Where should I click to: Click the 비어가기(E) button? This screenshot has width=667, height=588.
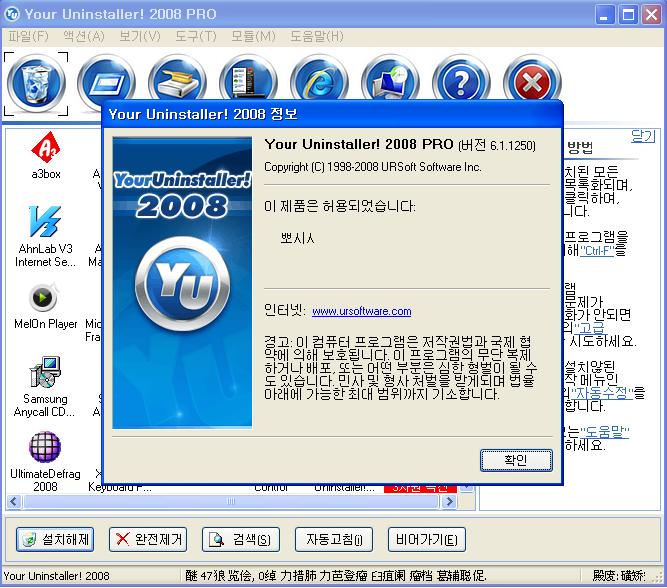[427, 539]
